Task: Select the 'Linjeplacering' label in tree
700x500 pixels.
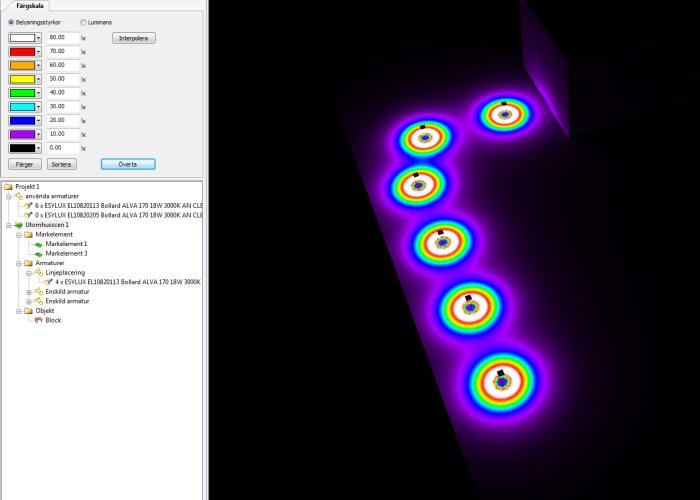Action: (x=65, y=272)
